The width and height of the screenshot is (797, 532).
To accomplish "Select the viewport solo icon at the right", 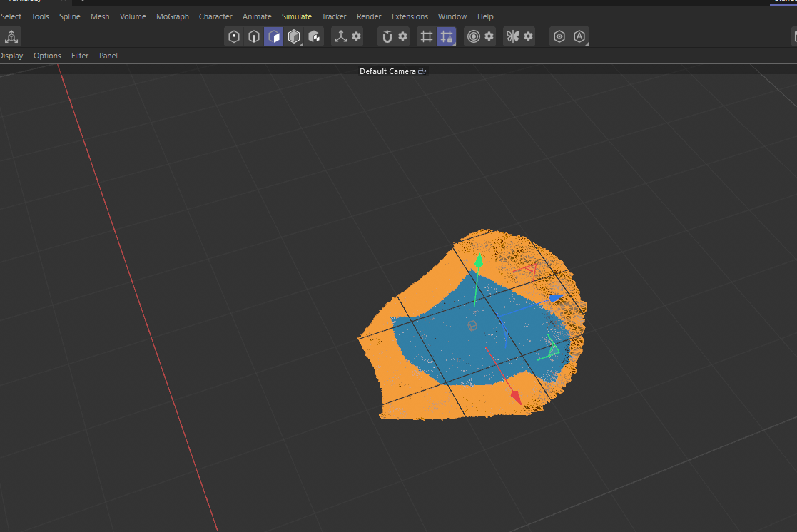I will click(559, 36).
